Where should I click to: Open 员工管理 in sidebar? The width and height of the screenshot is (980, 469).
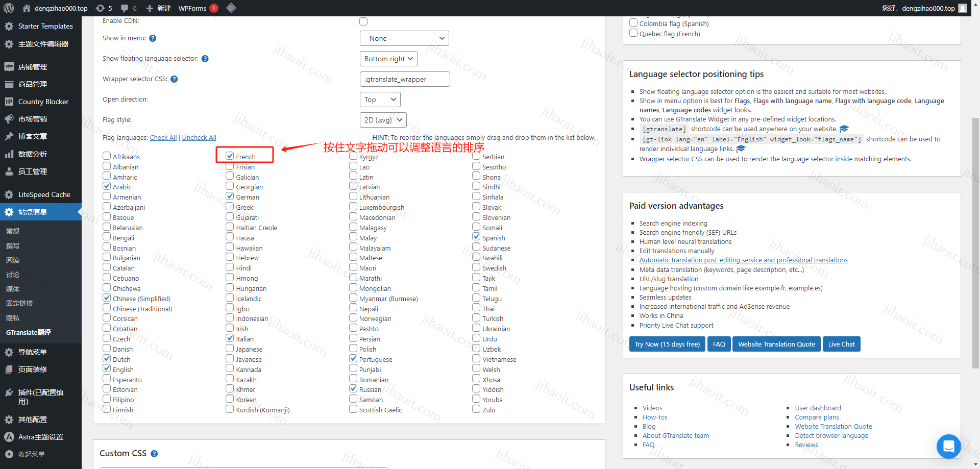coord(41,171)
